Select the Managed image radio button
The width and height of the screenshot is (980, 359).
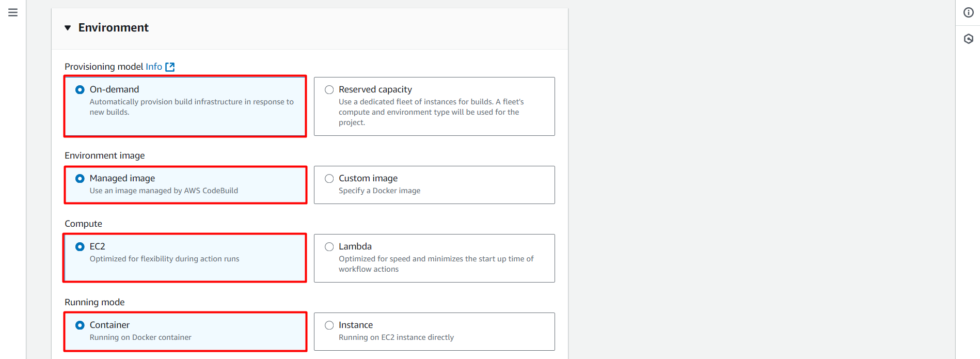click(80, 178)
